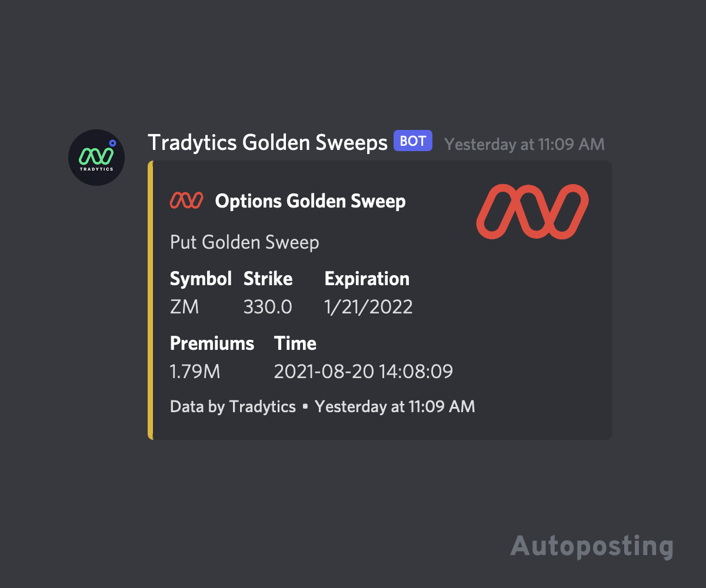Click the large red Tradytics logo in the embed

click(531, 212)
